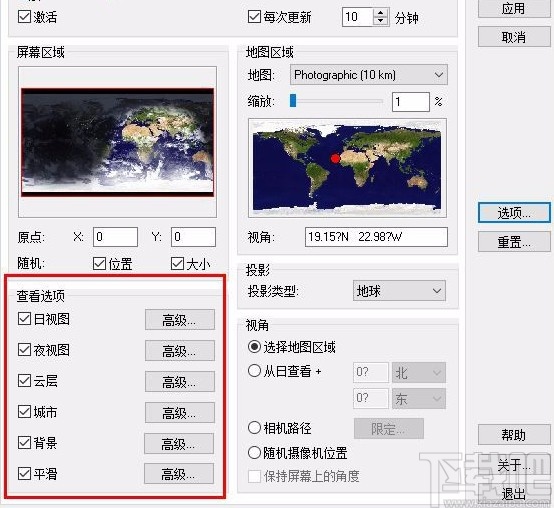This screenshot has width=554, height=508.
Task: Click the 原点 X input field
Action: coord(115,237)
